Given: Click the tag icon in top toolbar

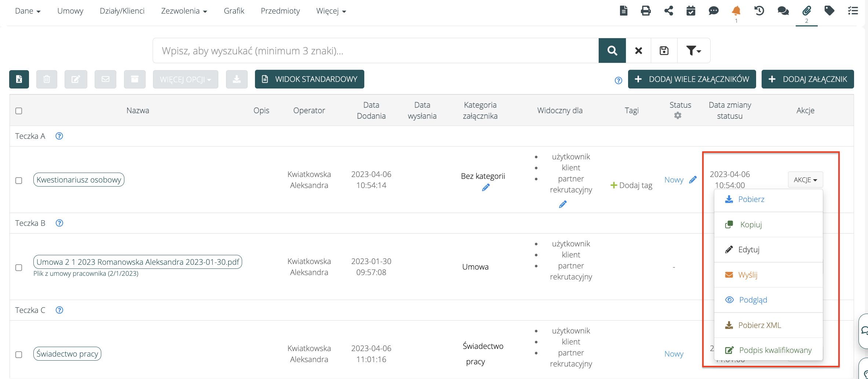Looking at the screenshot, I should (829, 11).
